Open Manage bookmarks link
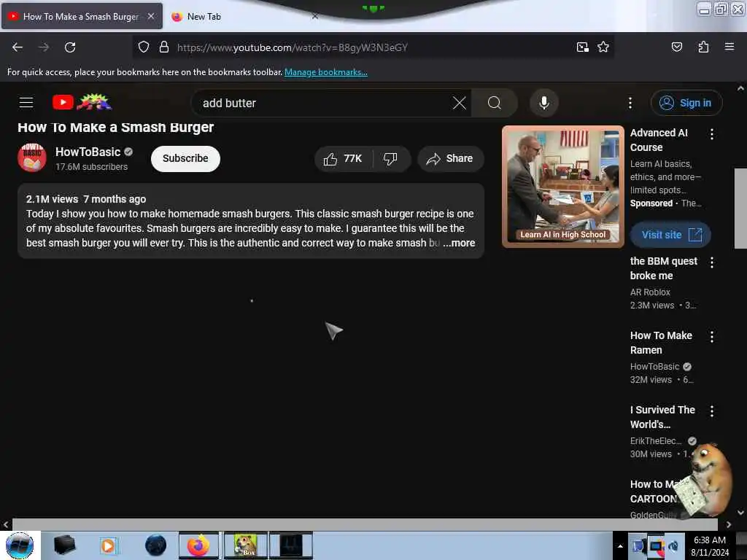Screen dimensions: 747x560 [326, 72]
